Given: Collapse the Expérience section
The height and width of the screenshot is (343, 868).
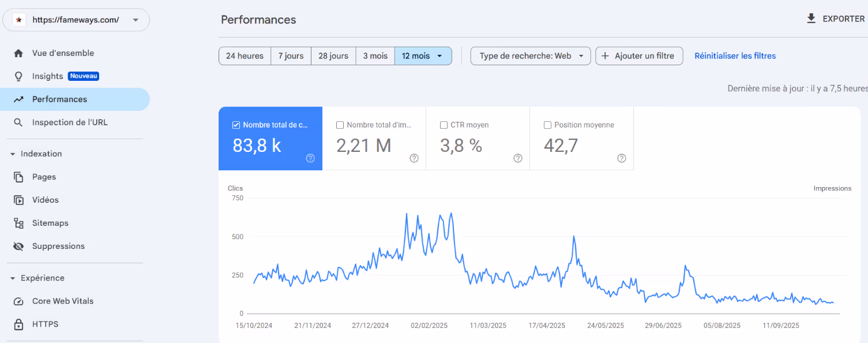Looking at the screenshot, I should click(13, 278).
